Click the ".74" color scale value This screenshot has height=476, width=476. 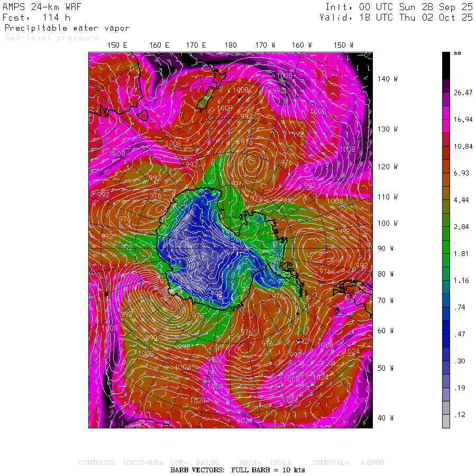click(x=460, y=307)
